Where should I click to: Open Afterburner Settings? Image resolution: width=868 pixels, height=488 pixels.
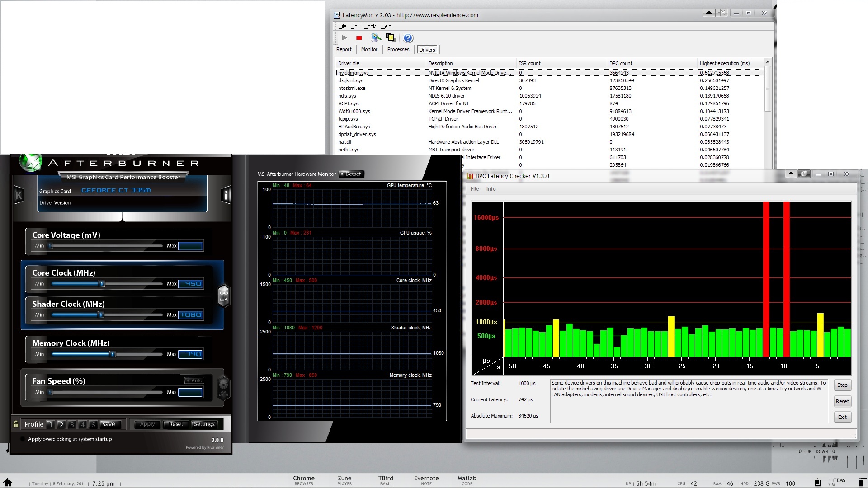point(204,424)
